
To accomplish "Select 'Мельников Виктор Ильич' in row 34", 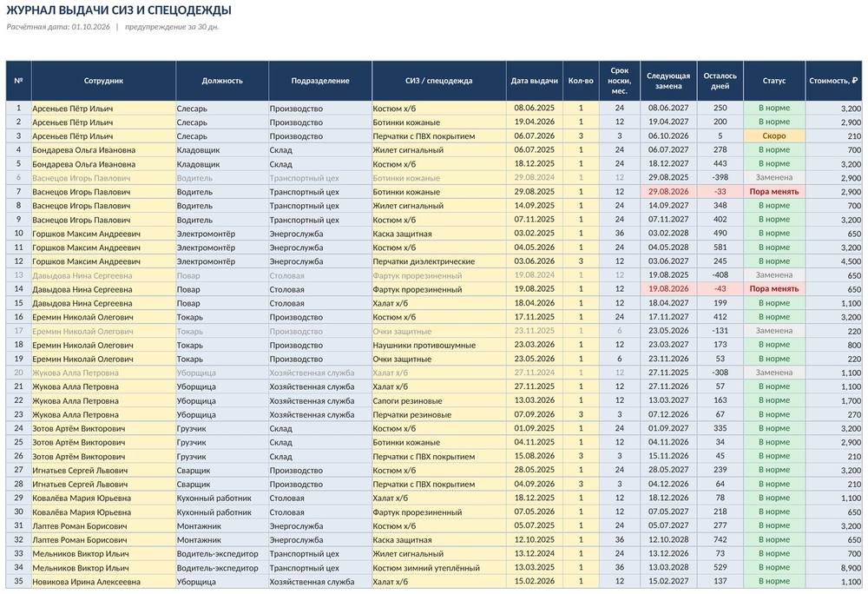I will [103, 568].
